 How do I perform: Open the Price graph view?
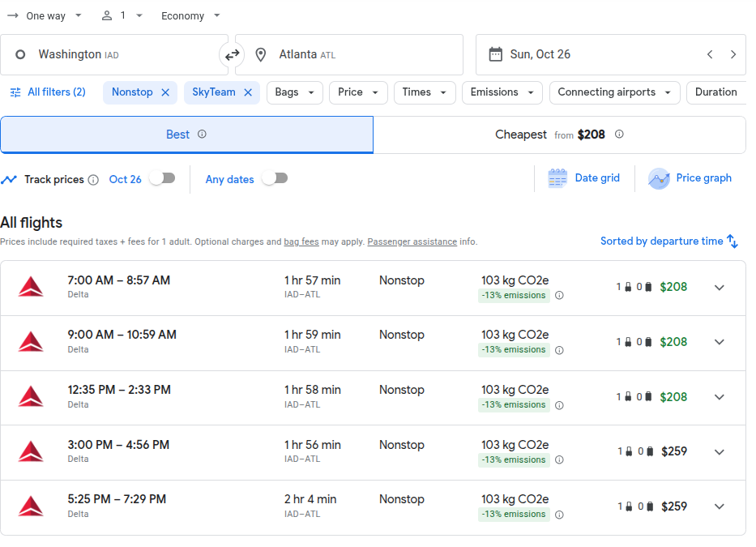[x=690, y=178]
